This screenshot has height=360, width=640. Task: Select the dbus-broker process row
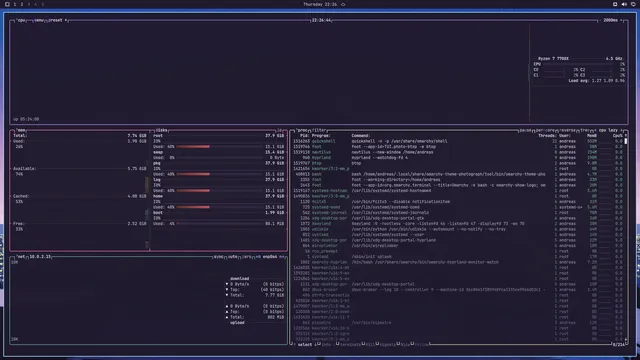click(458, 290)
